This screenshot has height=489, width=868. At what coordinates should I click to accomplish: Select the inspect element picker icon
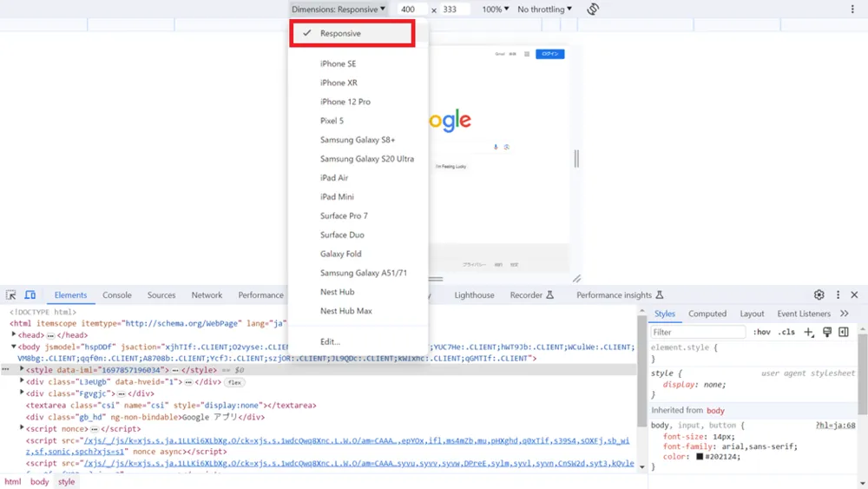(x=11, y=295)
